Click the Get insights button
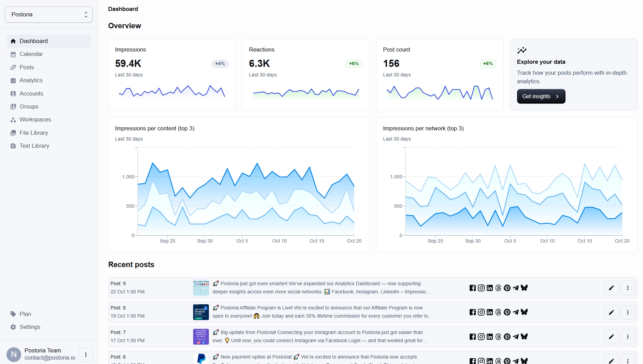This screenshot has height=364, width=643. [x=541, y=96]
